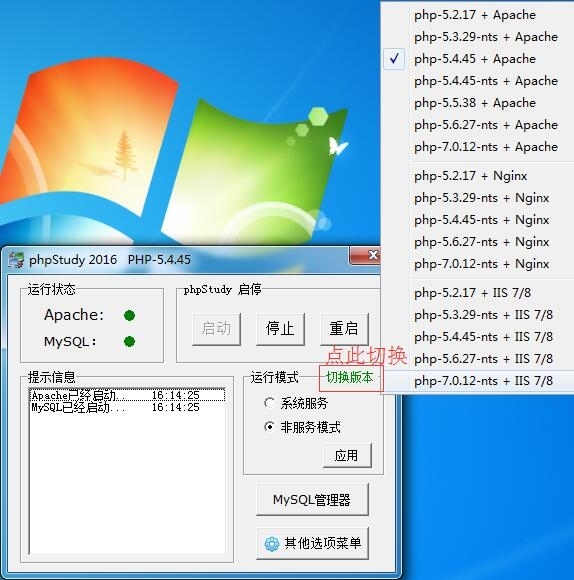Open the 其他选项菜单 options menu
The image size is (574, 580).
pyautogui.click(x=313, y=543)
